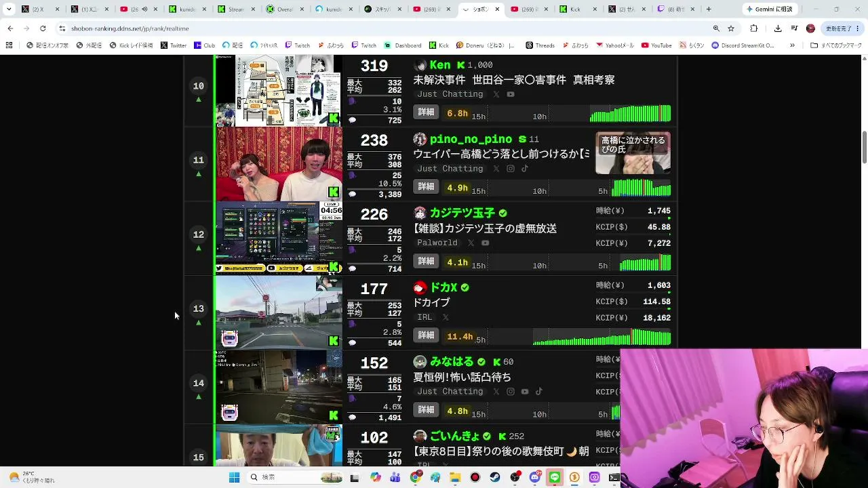This screenshot has height=488, width=868.
Task: Open details for the Ken stream
Action: click(x=426, y=113)
